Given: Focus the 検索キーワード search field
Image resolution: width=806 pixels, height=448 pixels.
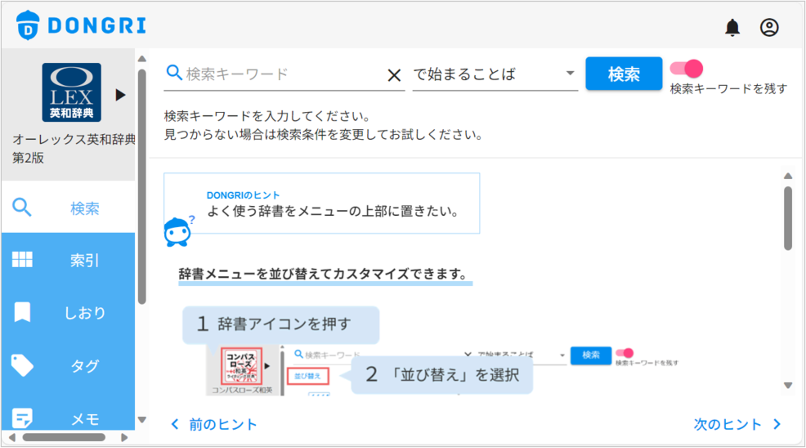Looking at the screenshot, I should [x=284, y=74].
